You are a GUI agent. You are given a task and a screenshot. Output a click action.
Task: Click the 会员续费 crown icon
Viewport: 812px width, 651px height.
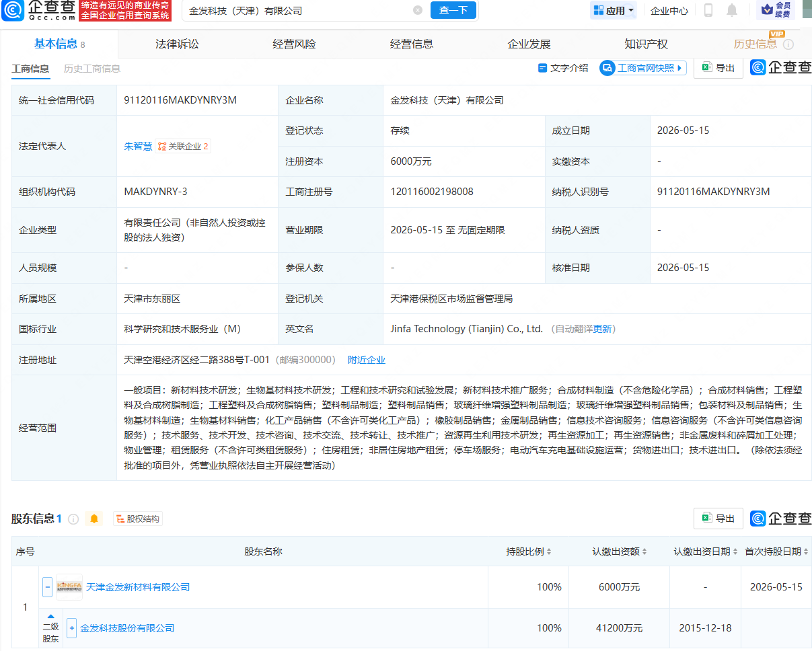[x=775, y=10]
